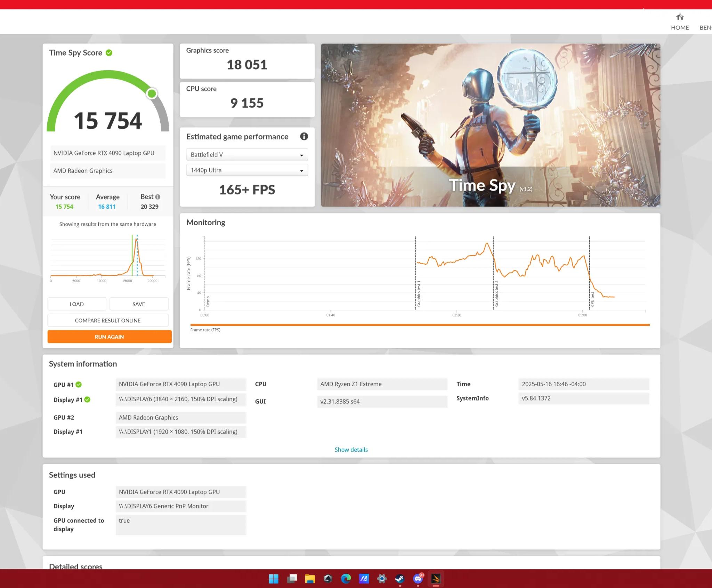The image size is (712, 588).
Task: Click the LOAD button
Action: coord(77,304)
